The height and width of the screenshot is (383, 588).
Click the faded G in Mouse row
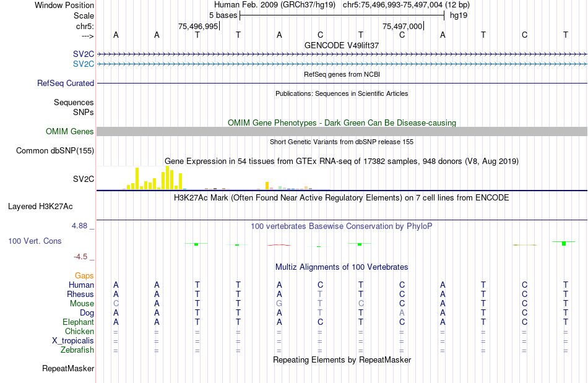coord(279,304)
